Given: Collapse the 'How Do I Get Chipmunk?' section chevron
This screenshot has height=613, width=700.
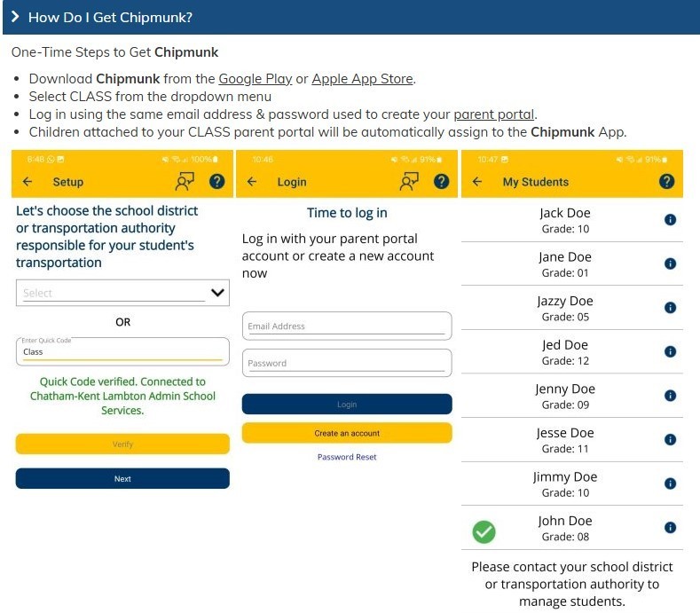Looking at the screenshot, I should pyautogui.click(x=15, y=17).
